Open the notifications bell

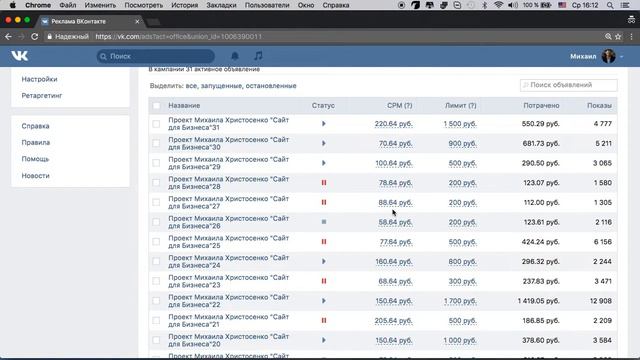[235, 56]
